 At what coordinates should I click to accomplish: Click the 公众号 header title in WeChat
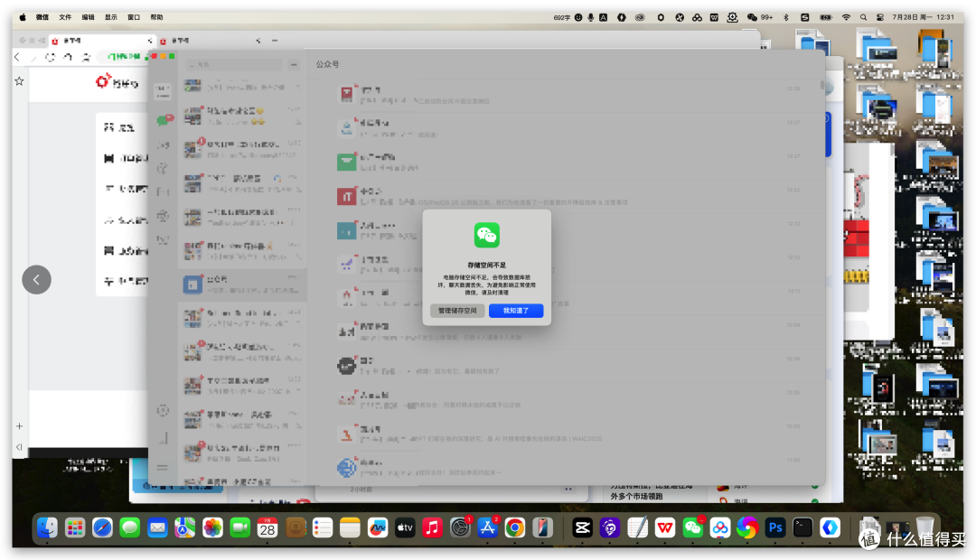click(327, 64)
